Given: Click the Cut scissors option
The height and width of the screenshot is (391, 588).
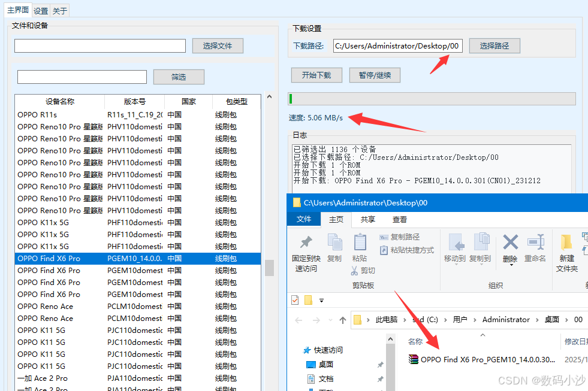Looking at the screenshot, I should [363, 271].
